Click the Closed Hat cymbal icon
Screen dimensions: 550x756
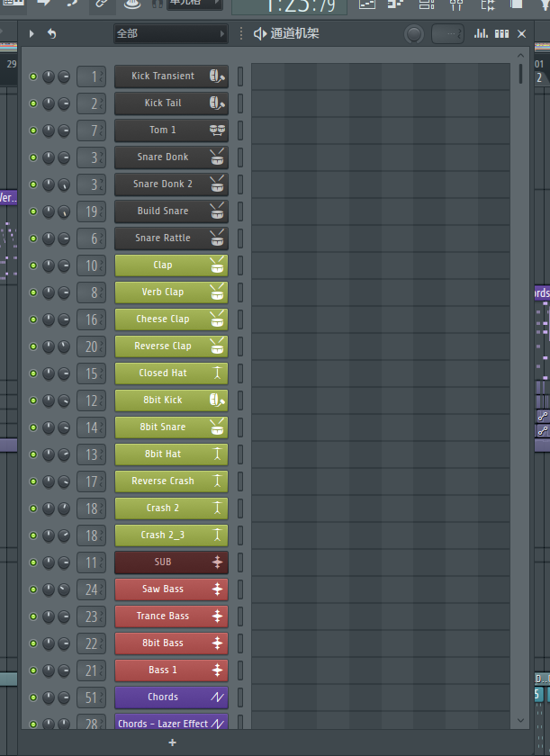(216, 373)
